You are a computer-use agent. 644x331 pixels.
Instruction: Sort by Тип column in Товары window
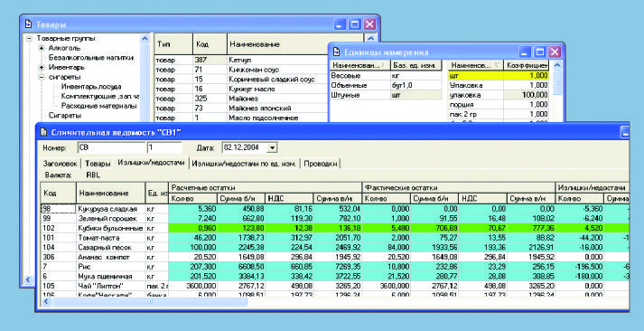pos(173,44)
